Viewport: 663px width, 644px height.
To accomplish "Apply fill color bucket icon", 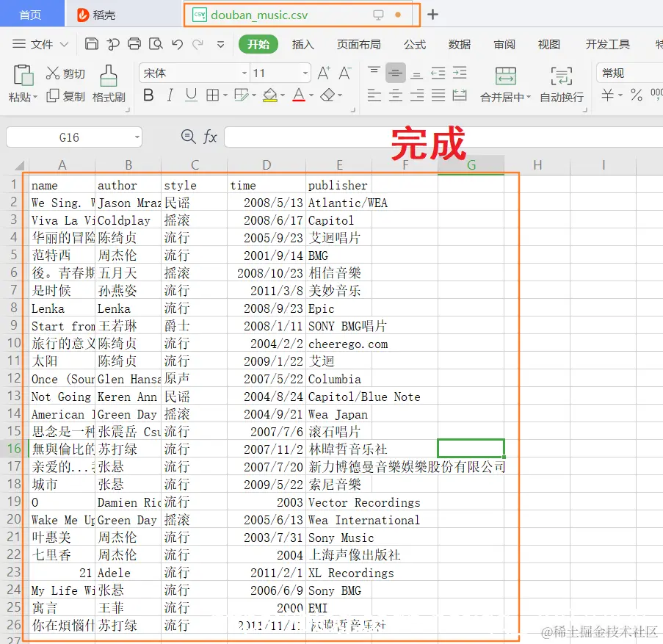I will pos(269,95).
